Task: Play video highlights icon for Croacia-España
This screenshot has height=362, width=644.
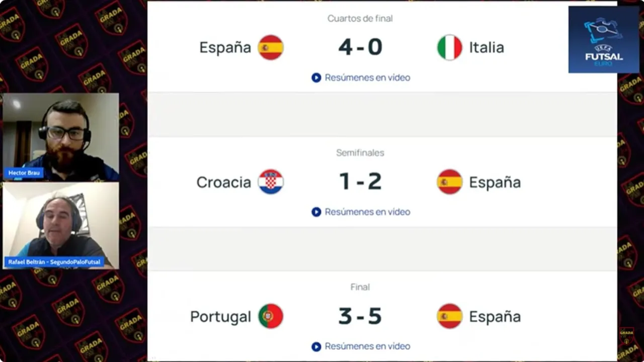Action: (x=316, y=212)
